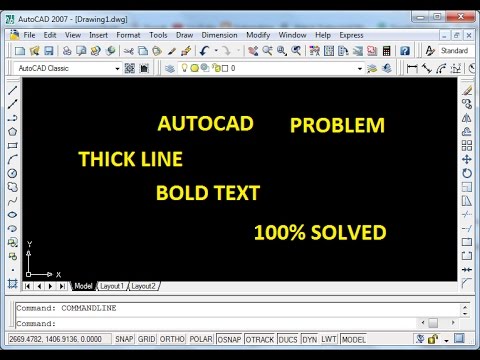Go to next layout tab arrow
This screenshot has height=360, width=480.
50,286
